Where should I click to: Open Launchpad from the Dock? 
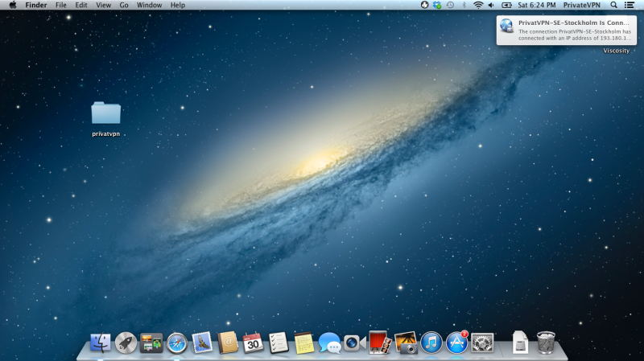point(126,343)
